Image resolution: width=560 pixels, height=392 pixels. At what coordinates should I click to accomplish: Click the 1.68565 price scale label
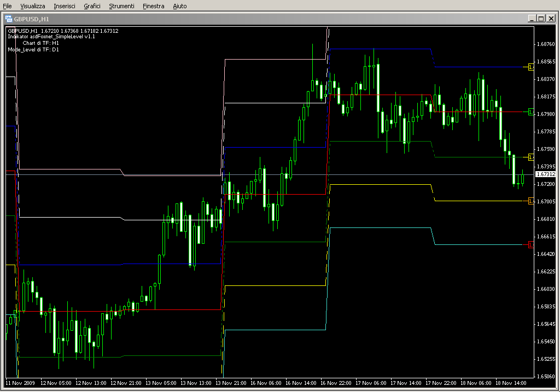tap(546, 61)
